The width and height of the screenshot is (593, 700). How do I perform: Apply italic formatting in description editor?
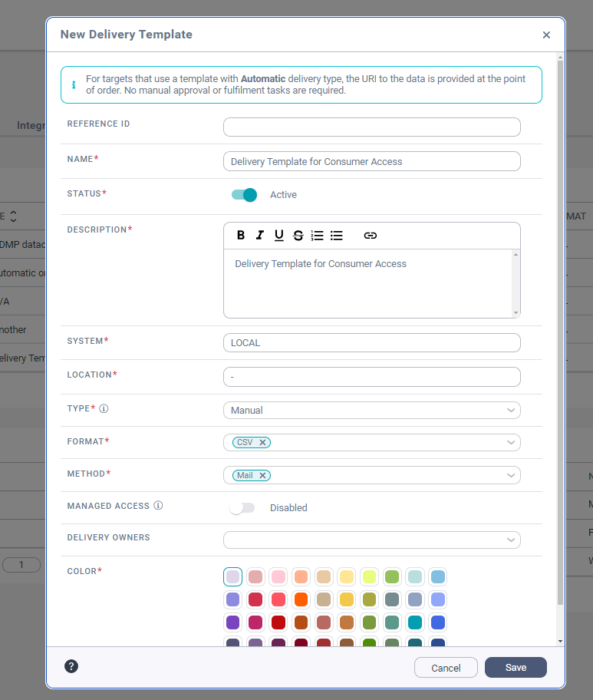tap(260, 236)
